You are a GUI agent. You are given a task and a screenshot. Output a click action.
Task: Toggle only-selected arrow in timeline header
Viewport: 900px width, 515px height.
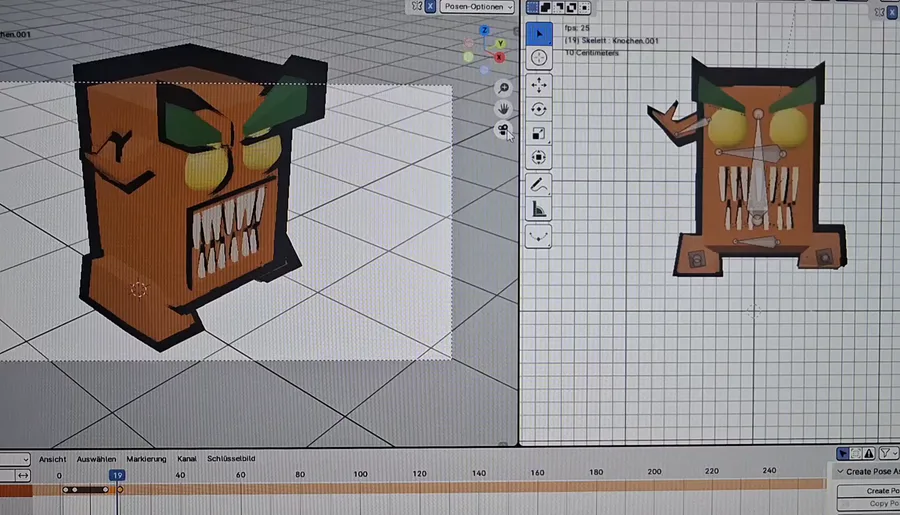click(x=842, y=454)
